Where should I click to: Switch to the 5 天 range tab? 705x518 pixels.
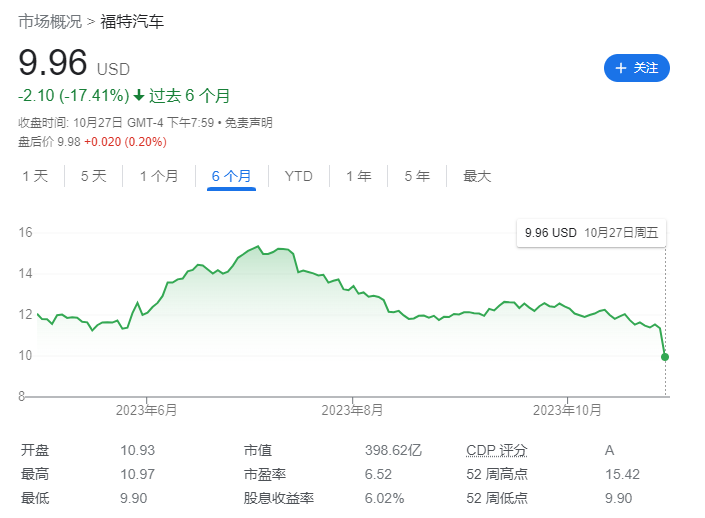coord(94,176)
